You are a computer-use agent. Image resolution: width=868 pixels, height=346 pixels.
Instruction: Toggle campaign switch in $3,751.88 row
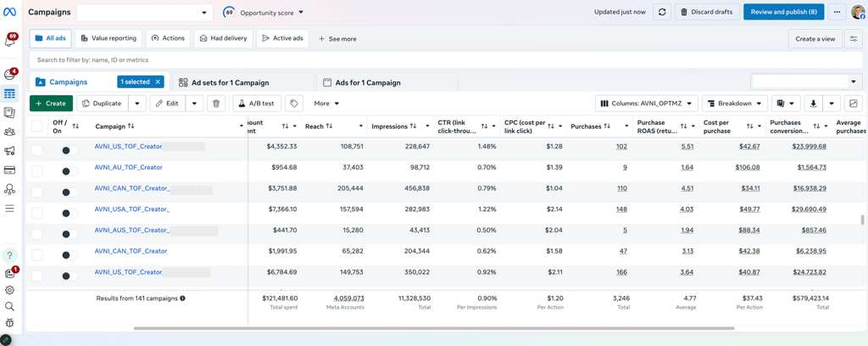69,193
